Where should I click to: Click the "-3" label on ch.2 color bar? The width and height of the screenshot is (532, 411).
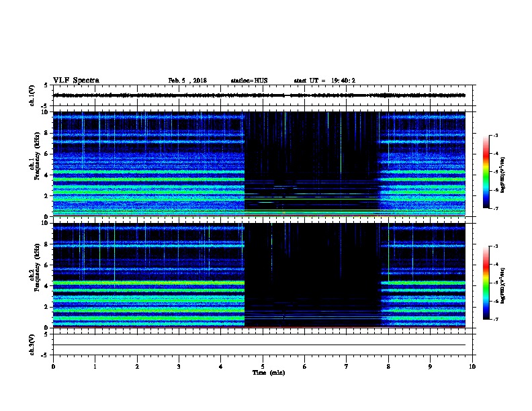[495, 246]
